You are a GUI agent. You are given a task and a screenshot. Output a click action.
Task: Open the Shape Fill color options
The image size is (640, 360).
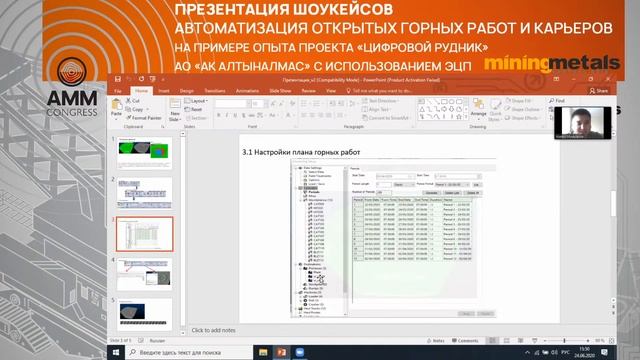(519, 100)
